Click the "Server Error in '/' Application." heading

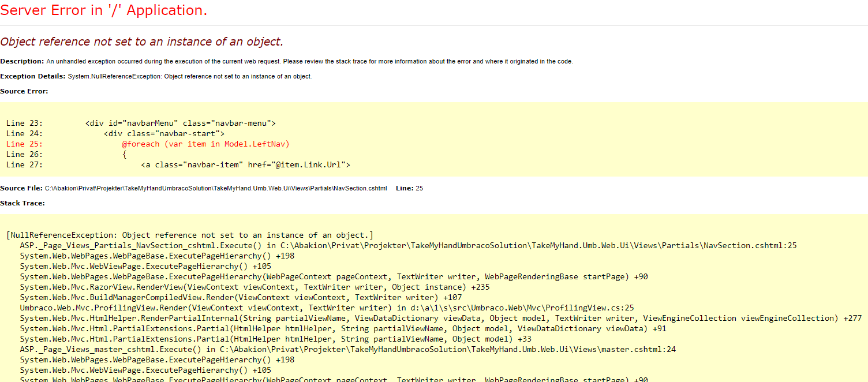pos(104,10)
